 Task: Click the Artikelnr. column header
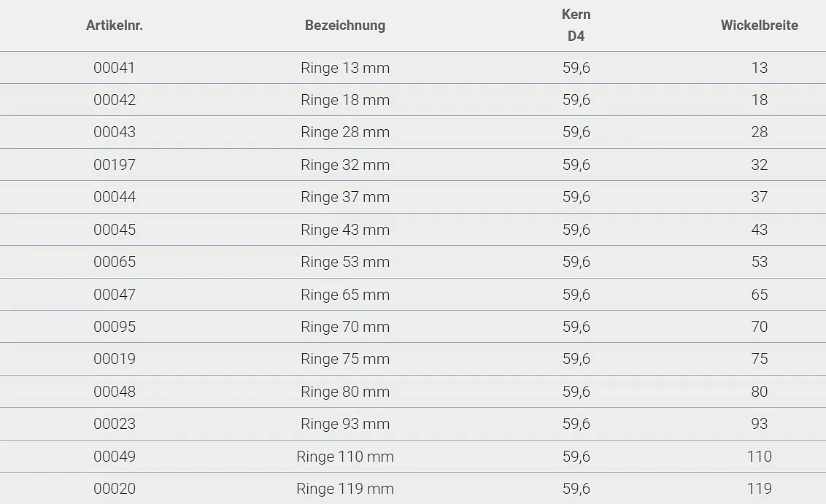[115, 26]
